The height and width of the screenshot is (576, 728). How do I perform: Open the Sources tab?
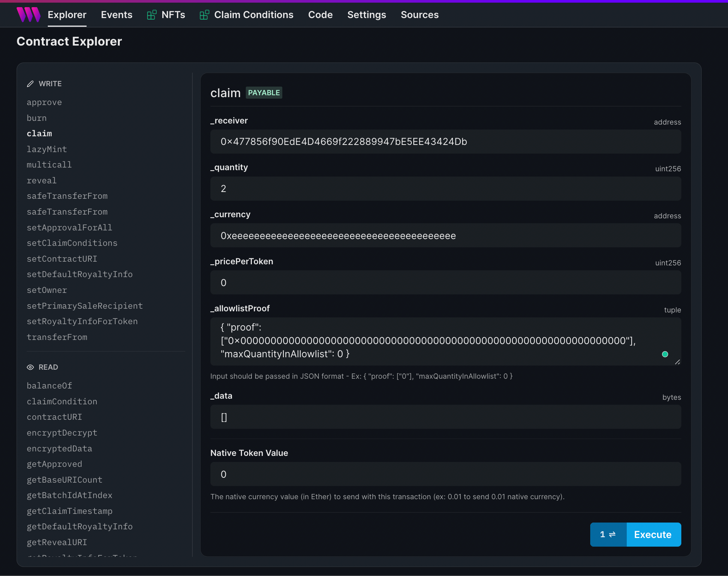tap(420, 15)
